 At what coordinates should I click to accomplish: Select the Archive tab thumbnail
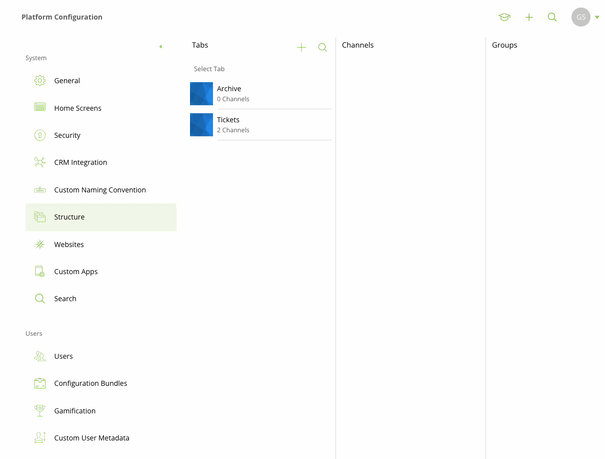(201, 93)
